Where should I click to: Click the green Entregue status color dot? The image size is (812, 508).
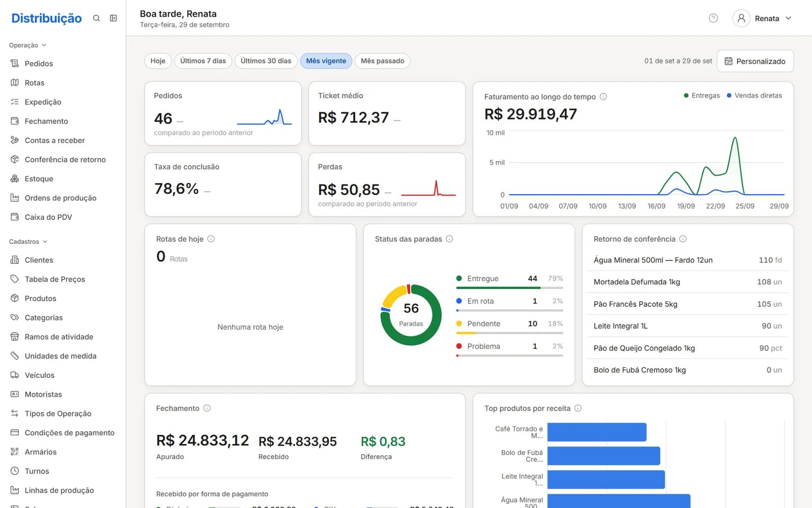[459, 278]
